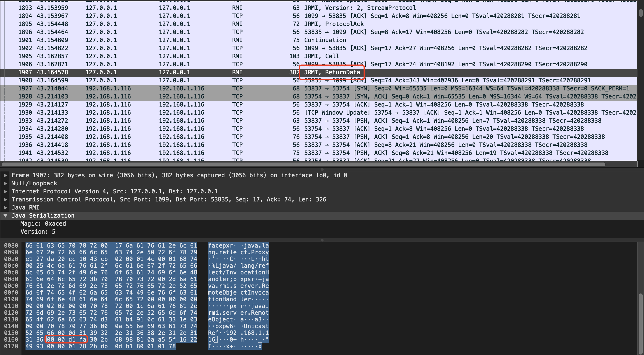The width and height of the screenshot is (644, 355).
Task: Expand the Null/Loopback tree node
Action: click(x=5, y=184)
